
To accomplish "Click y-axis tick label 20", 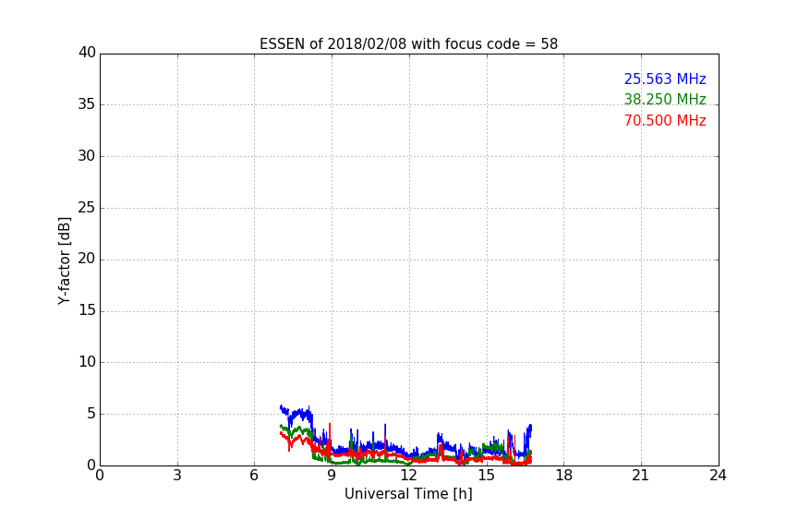I will (x=87, y=259).
